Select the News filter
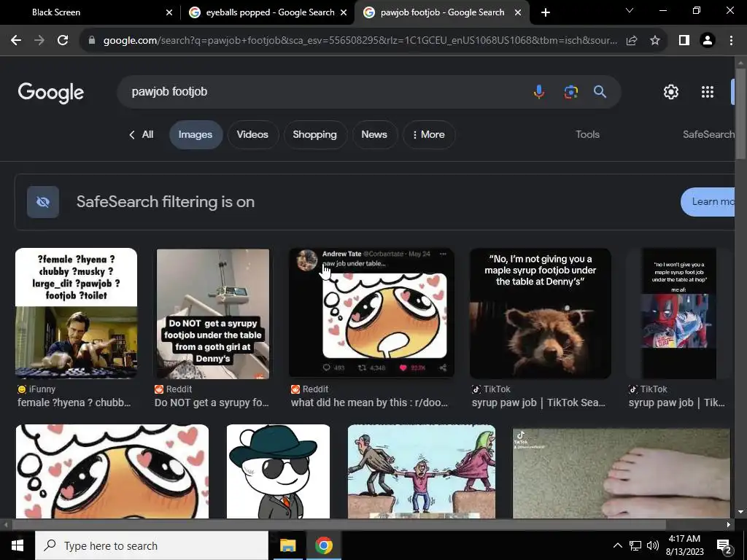Viewport: 747px width, 560px height. 374,135
